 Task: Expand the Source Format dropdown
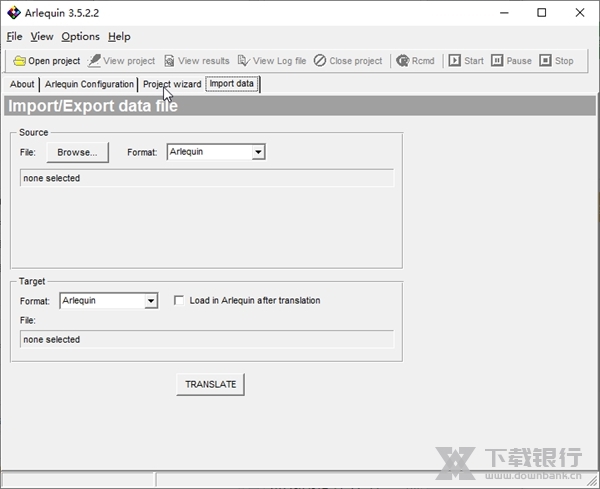(x=258, y=152)
